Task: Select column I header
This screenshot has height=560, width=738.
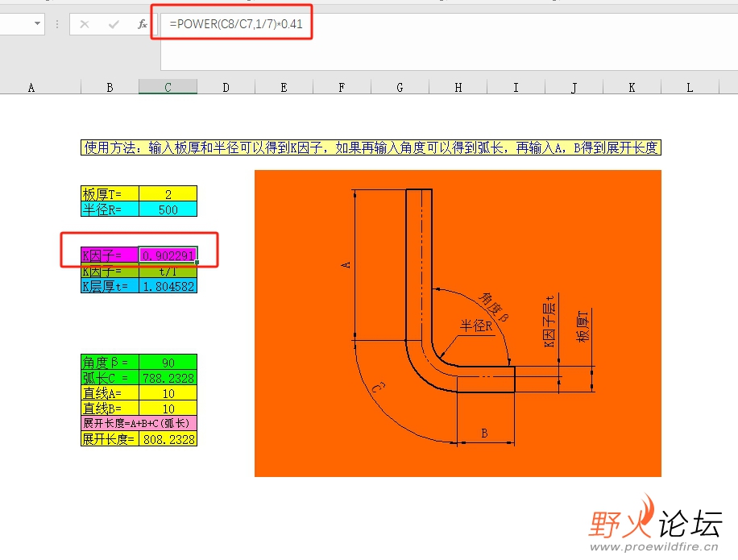Action: click(516, 87)
